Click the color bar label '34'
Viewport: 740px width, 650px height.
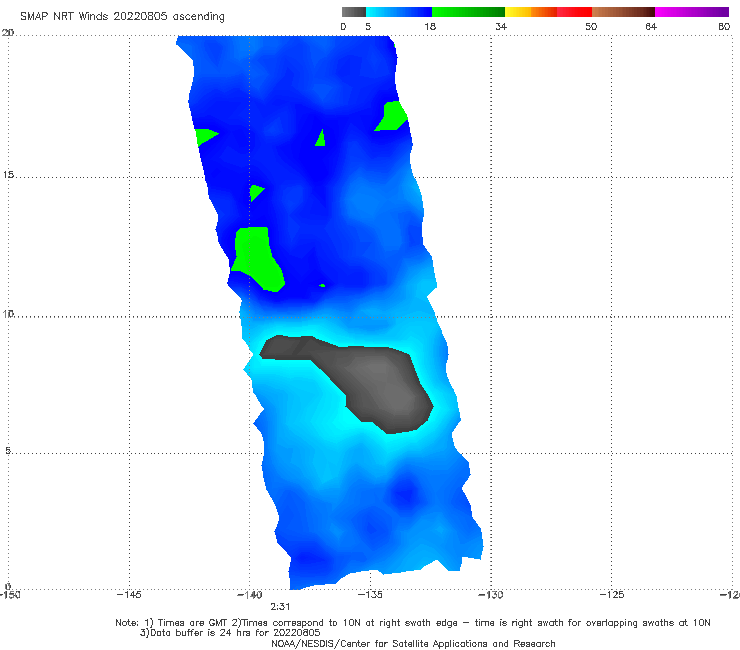[501, 26]
